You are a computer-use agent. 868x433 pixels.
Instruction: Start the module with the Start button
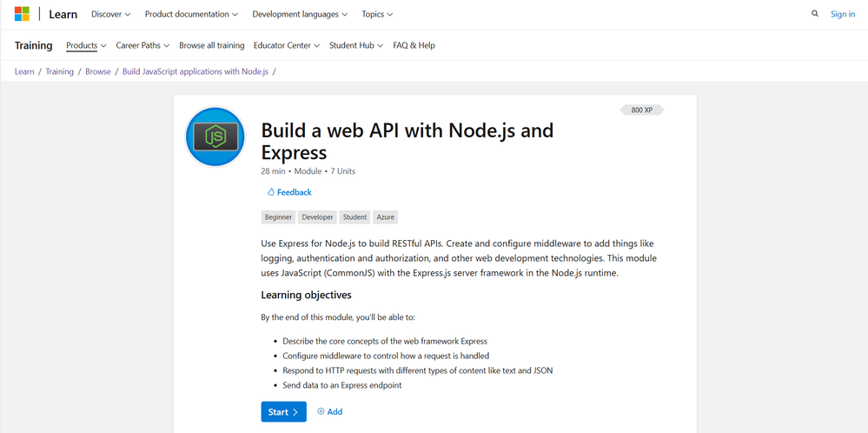(x=283, y=411)
